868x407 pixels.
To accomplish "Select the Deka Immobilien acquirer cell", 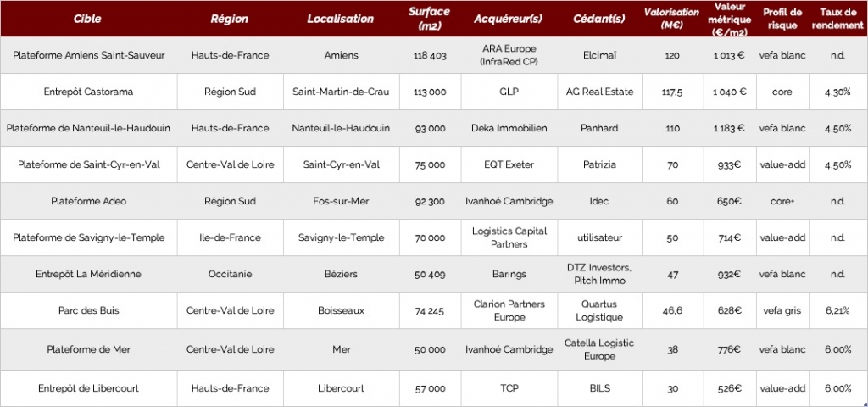I will click(x=509, y=128).
